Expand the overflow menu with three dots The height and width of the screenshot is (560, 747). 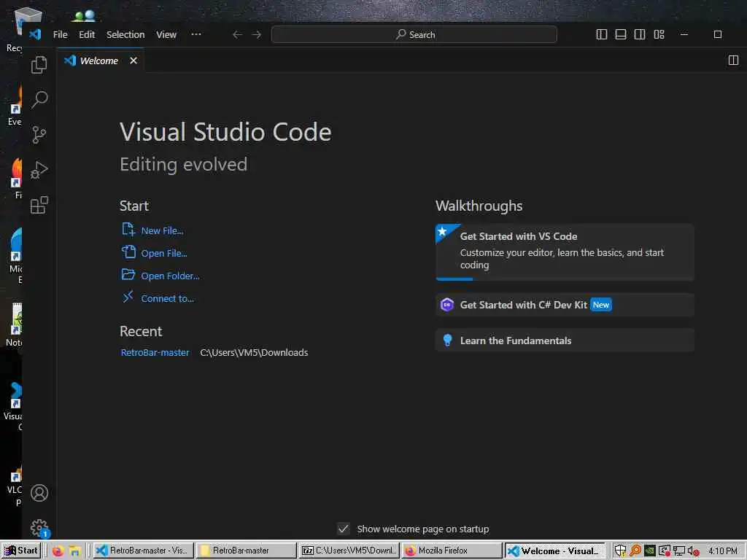196,34
